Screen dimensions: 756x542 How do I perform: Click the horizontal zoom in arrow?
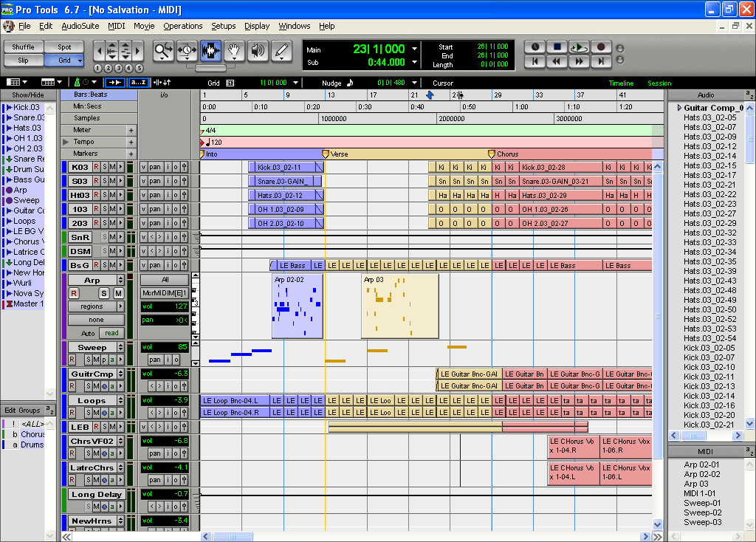[138, 50]
